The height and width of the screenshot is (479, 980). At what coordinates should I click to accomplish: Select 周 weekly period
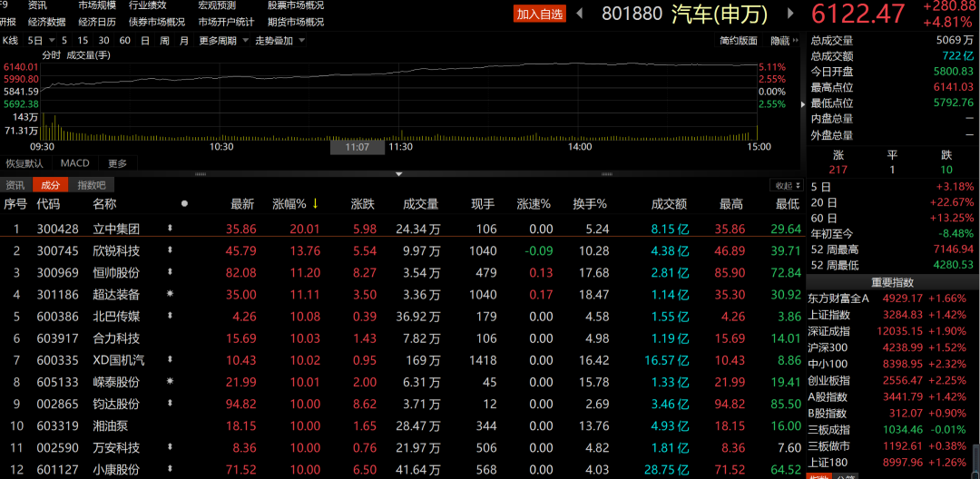click(164, 41)
